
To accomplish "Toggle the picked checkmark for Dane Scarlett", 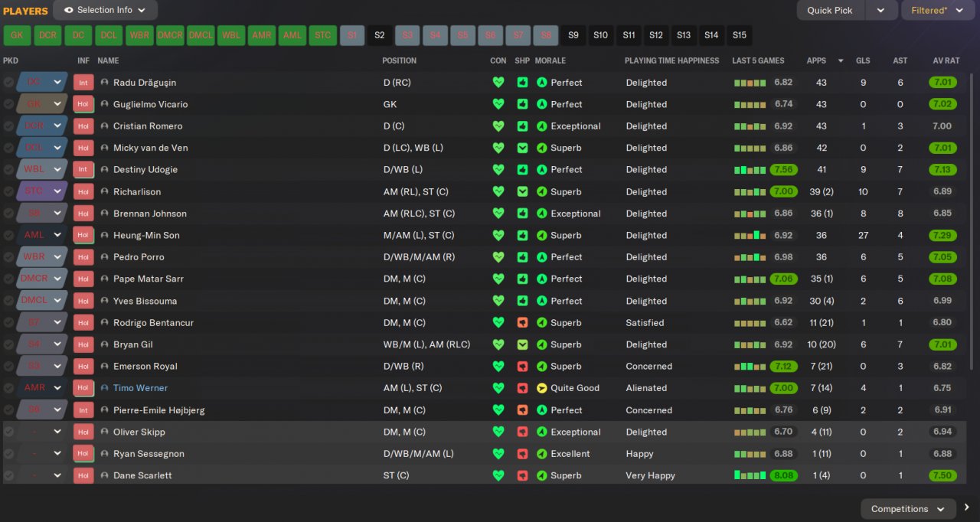I will pos(8,475).
